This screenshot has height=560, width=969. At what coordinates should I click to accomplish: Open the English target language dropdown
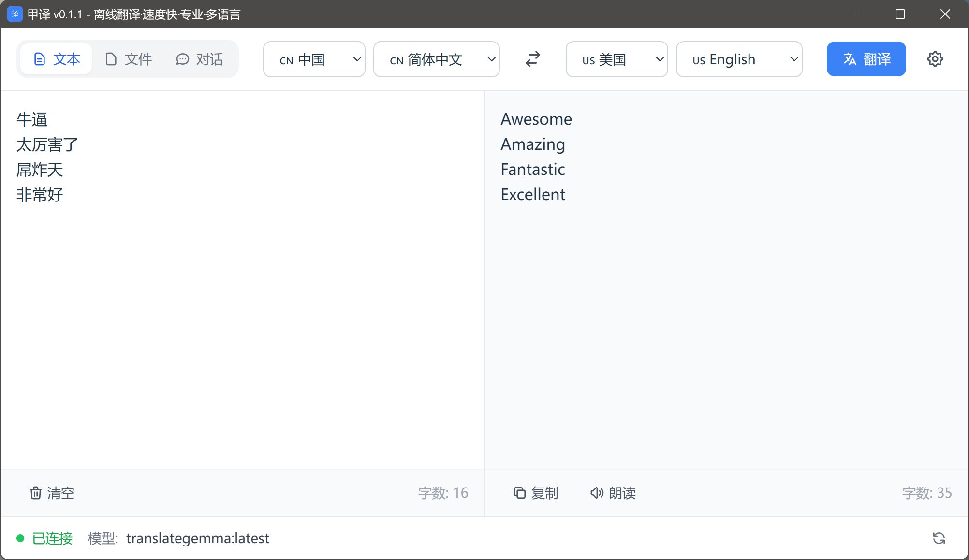[x=738, y=59]
